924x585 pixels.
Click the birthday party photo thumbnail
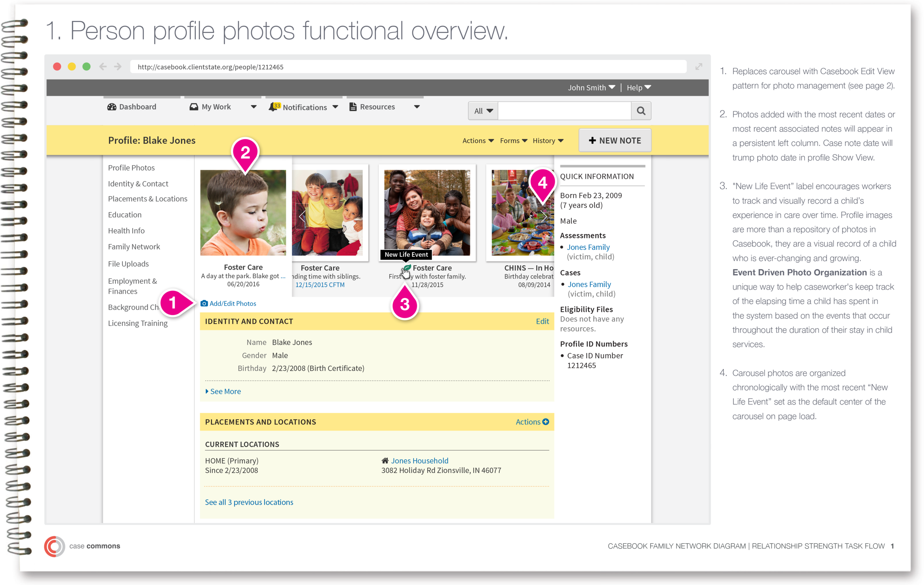coord(522,213)
